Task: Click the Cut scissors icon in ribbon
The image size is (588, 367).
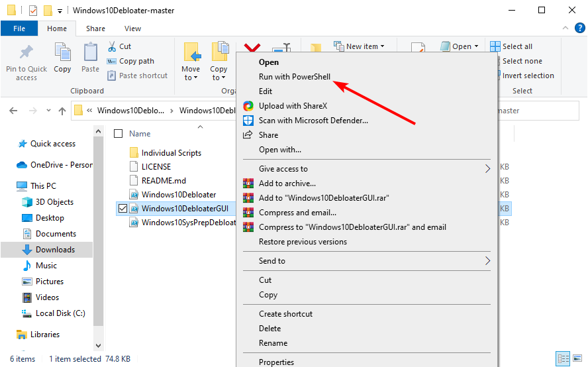Action: [112, 46]
